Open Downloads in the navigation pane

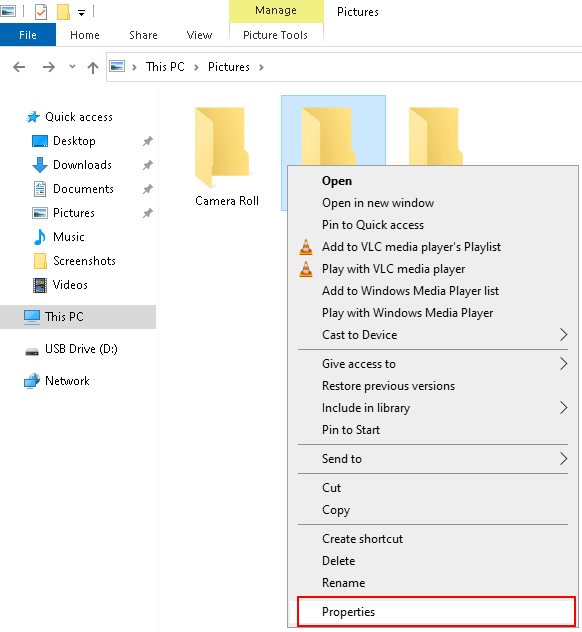[x=72, y=165]
